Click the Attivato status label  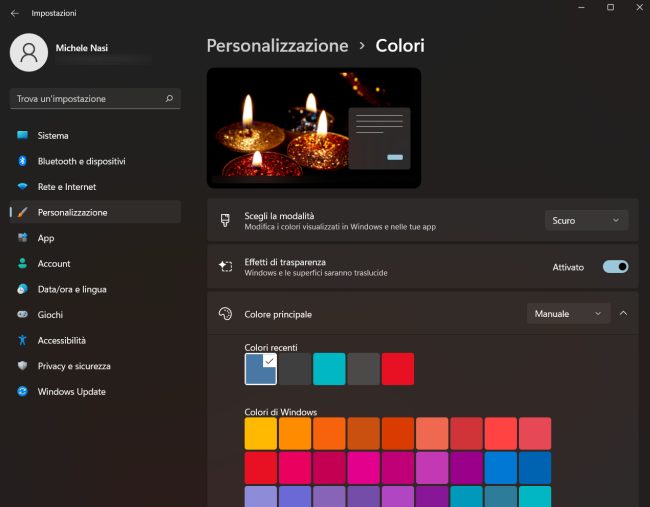tap(568, 267)
